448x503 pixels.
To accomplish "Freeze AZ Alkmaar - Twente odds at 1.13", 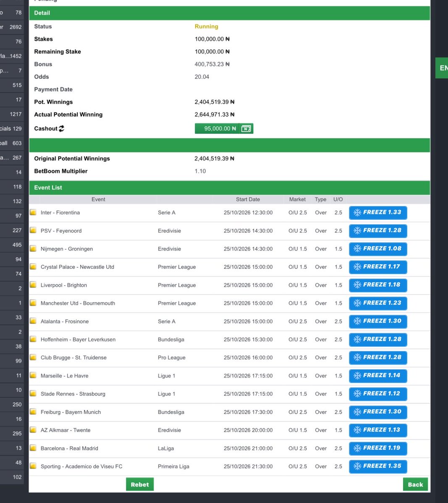I will click(x=378, y=430).
